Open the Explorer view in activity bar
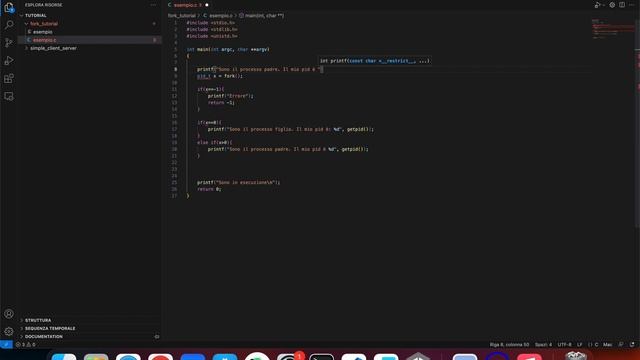Viewport: 640px width, 360px height. click(x=9, y=7)
